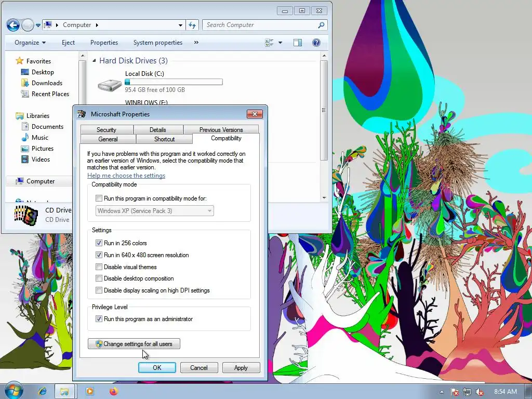Open the recent pages dropdown beside nav arrows
This screenshot has width=532, height=399.
pyautogui.click(x=38, y=25)
